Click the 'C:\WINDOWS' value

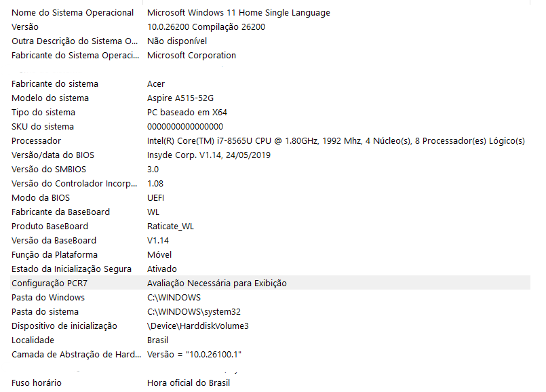[x=174, y=298]
